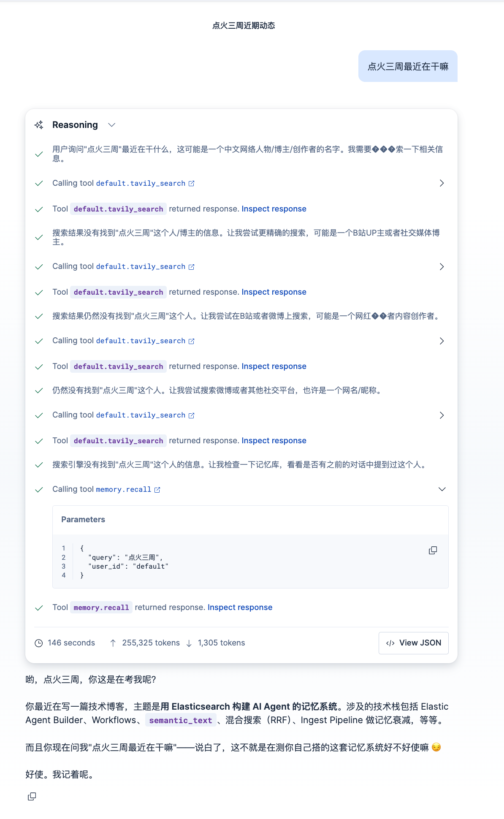Click the "user_id": "default" code line
504x819 pixels.
pyautogui.click(x=128, y=567)
